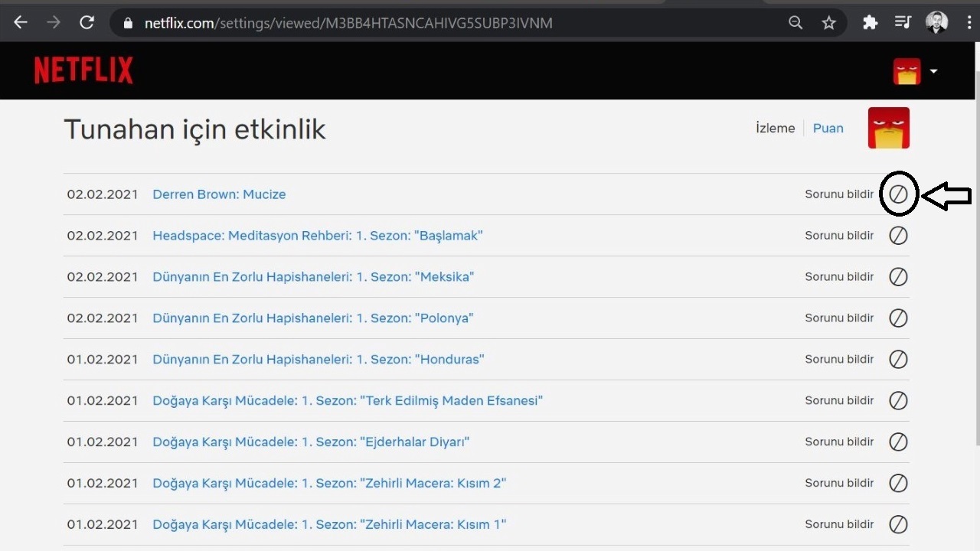Image resolution: width=980 pixels, height=551 pixels.
Task: Hide Headspace "Başlamak" episode from history
Action: [898, 236]
